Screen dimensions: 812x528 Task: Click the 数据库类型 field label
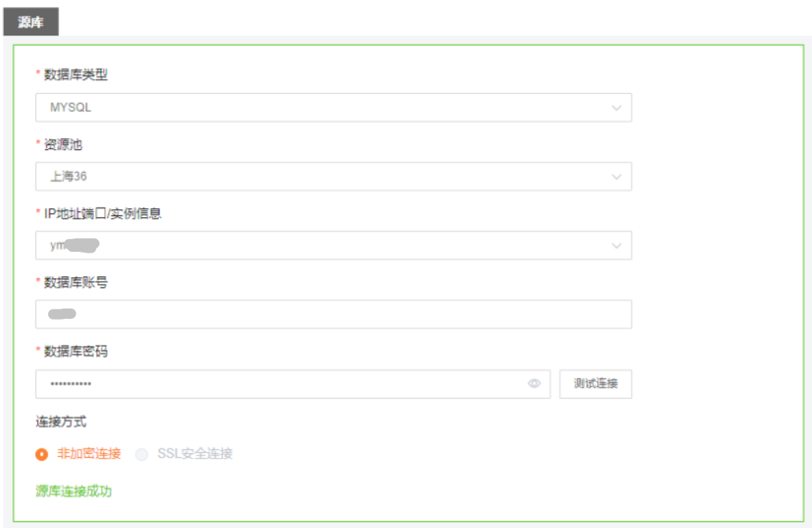coord(76,75)
